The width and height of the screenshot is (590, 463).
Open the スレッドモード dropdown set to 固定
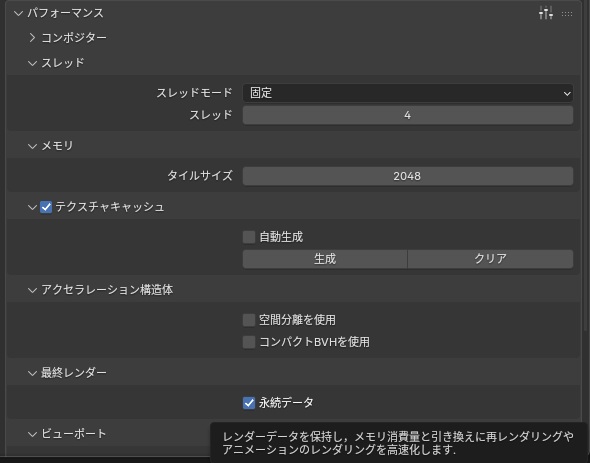(x=408, y=93)
